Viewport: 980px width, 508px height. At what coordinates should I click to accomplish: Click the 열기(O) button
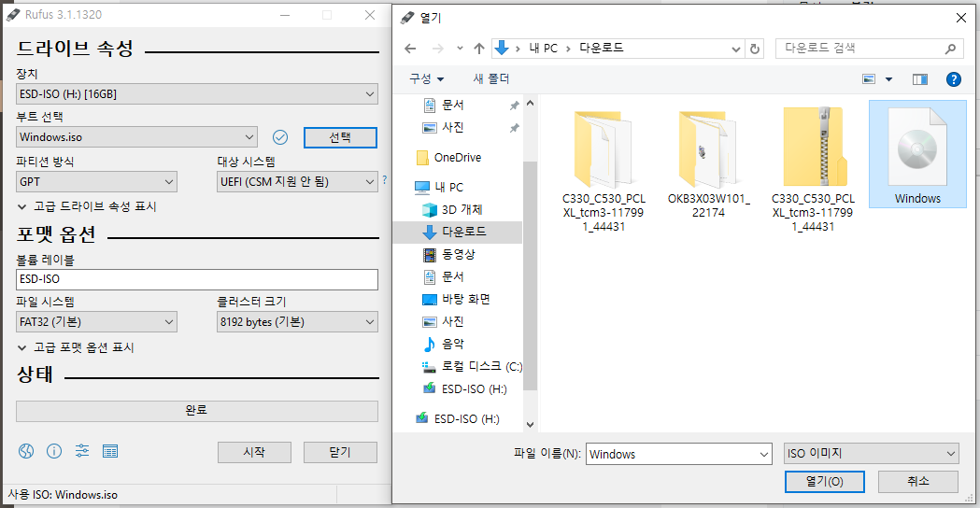824,482
